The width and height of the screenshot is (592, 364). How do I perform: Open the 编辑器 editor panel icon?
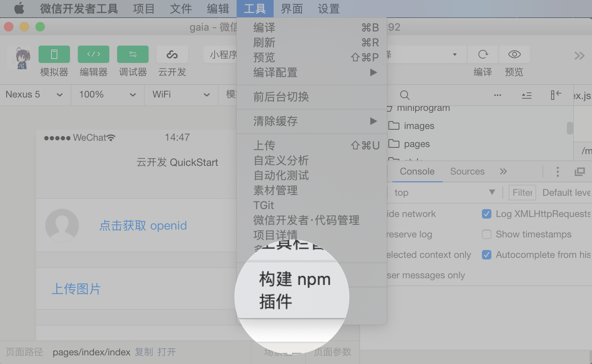[x=93, y=54]
